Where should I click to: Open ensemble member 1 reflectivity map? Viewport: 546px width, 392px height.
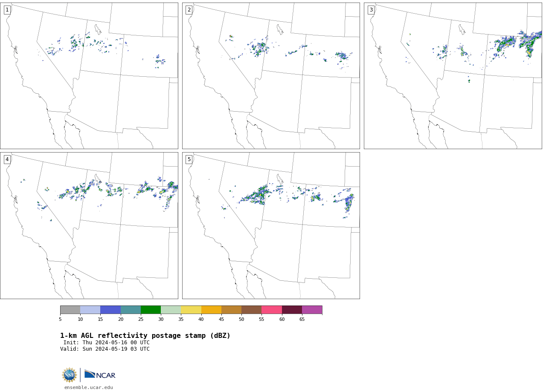pos(89,76)
